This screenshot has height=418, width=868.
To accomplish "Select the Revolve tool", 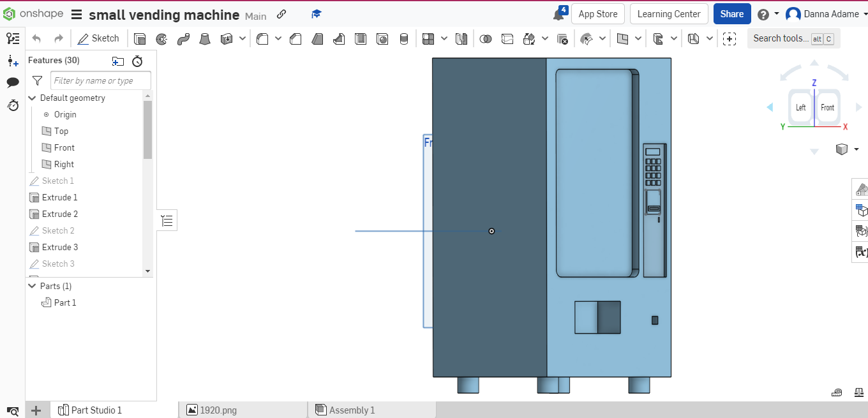I will point(161,38).
